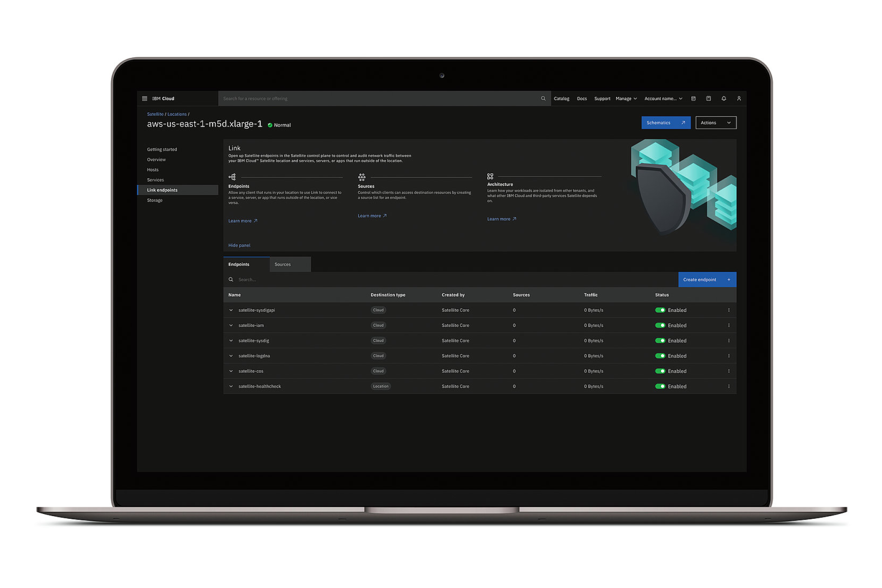The image size is (882, 588).
Task: Open overflow menu for satellite-logdna
Action: point(729,356)
